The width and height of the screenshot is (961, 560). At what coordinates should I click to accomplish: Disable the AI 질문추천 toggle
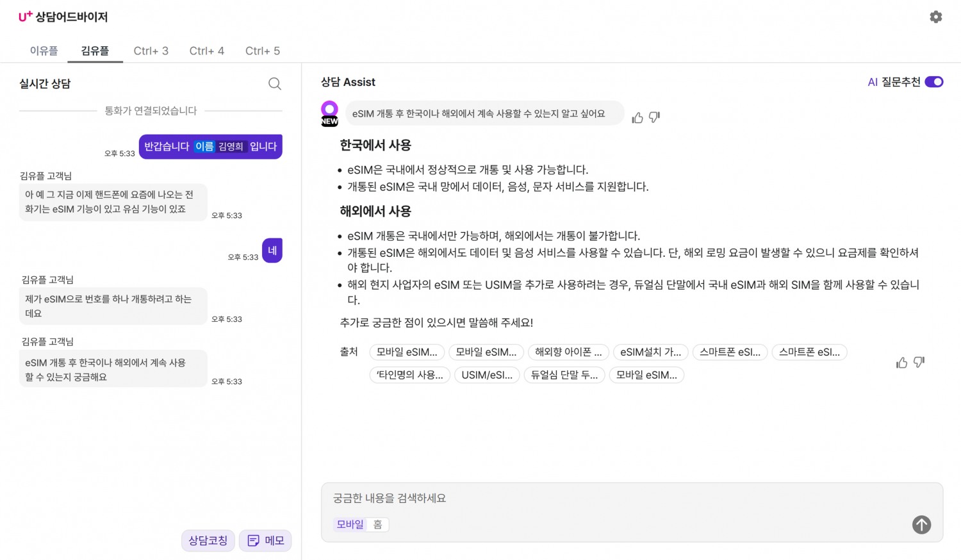(x=934, y=81)
